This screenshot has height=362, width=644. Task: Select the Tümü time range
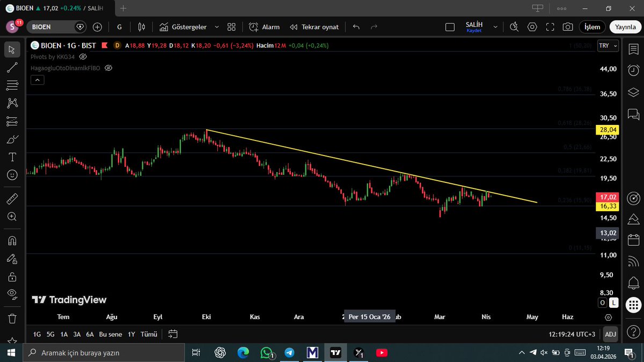pyautogui.click(x=149, y=334)
